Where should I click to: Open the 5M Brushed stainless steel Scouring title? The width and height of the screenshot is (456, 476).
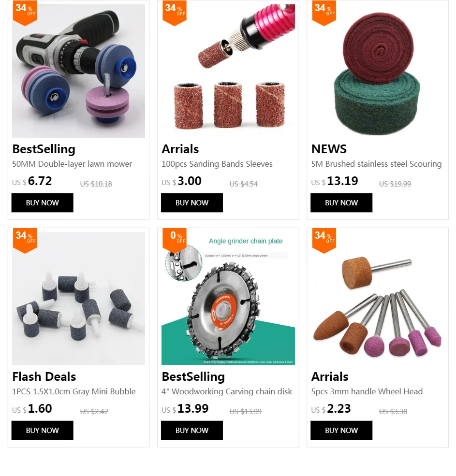tap(376, 164)
